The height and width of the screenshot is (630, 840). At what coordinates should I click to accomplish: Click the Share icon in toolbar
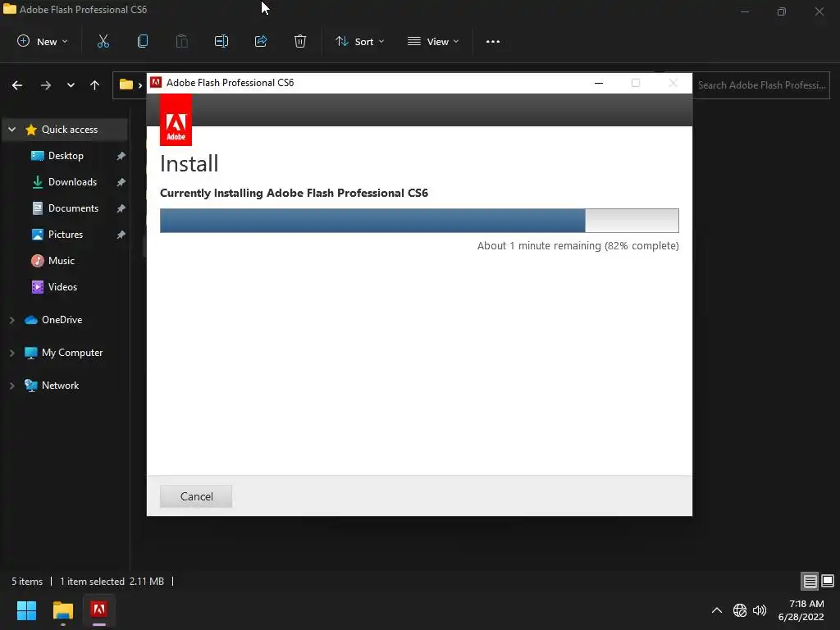(x=261, y=41)
